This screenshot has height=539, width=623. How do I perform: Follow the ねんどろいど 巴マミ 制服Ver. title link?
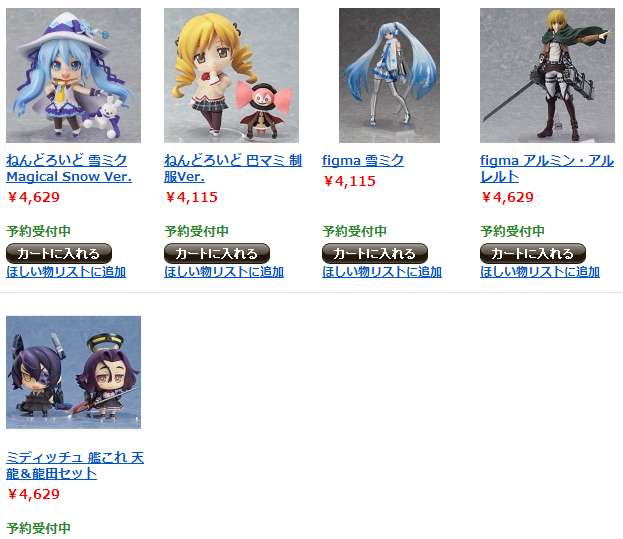coord(233,168)
